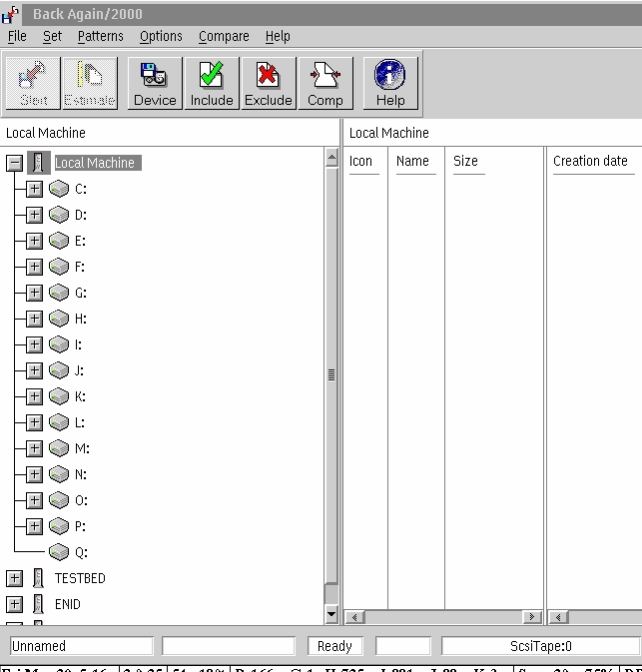Click the M: drive icon

pyautogui.click(x=59, y=448)
